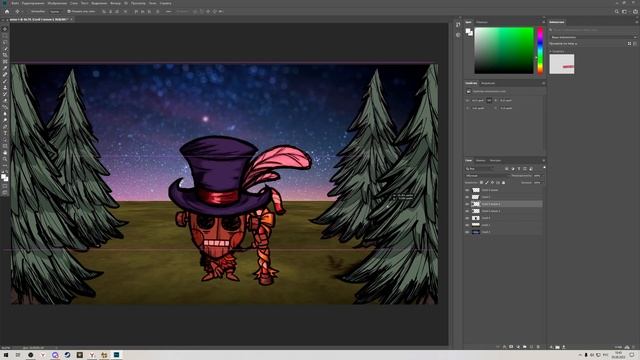Click the open document tab title
The width and height of the screenshot is (640, 360).
[x=39, y=19]
